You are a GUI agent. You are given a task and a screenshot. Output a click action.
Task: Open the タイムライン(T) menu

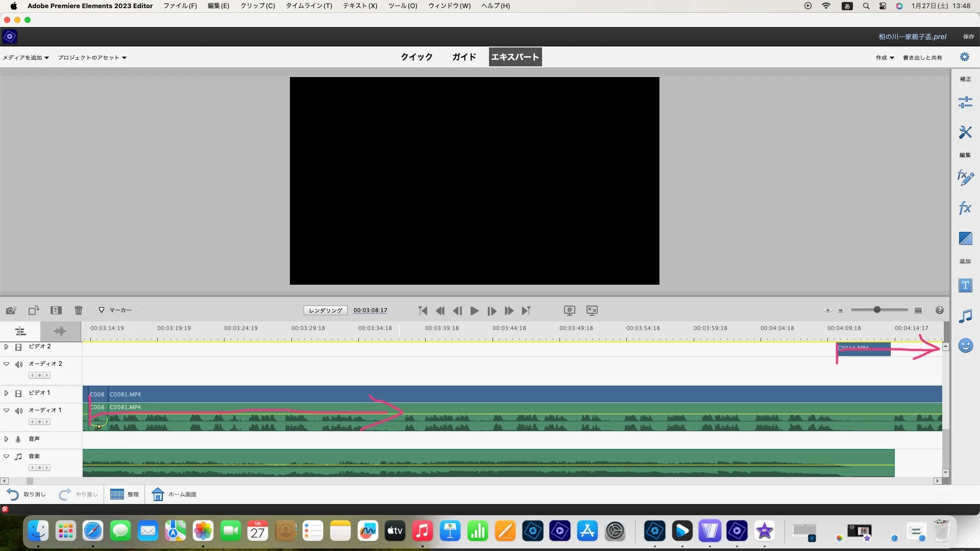click(x=308, y=6)
